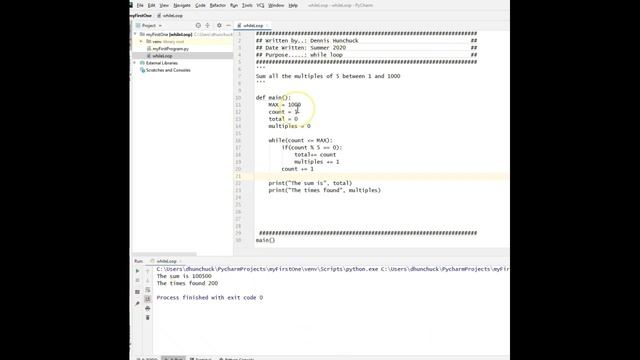Select the External Libraries label

coord(162,63)
